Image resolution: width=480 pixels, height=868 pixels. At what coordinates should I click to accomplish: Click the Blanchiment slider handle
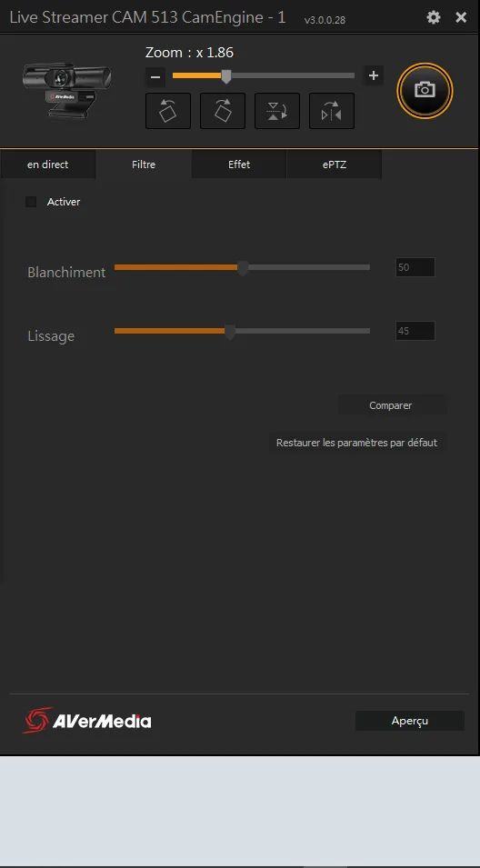243,268
